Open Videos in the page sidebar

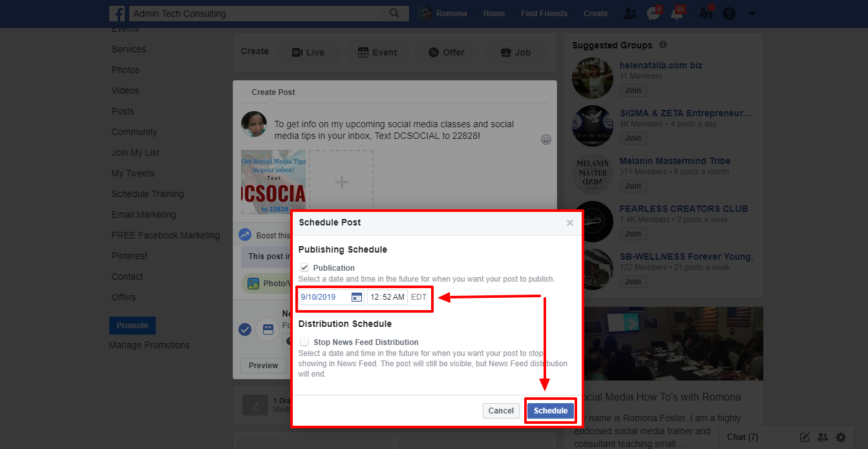125,90
